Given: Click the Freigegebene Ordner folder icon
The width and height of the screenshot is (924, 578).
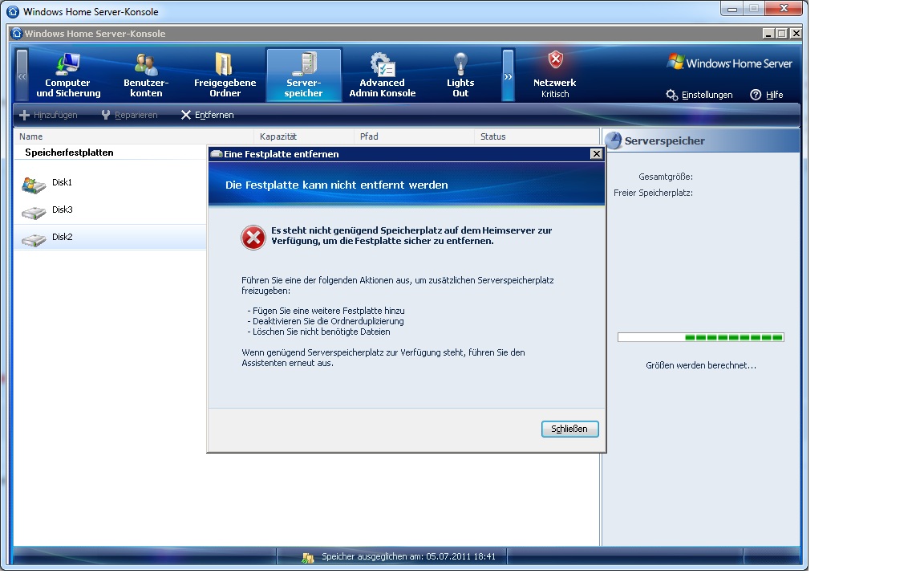Looking at the screenshot, I should [x=224, y=63].
